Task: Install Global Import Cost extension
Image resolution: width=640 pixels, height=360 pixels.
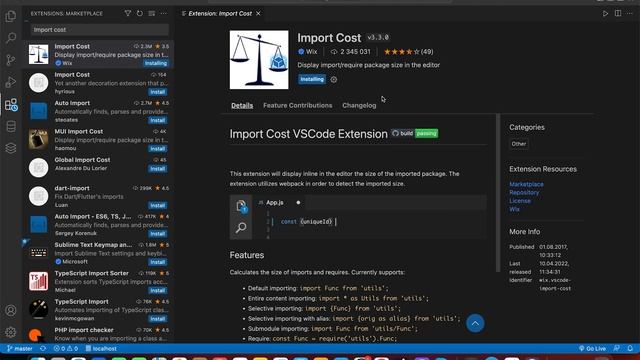Action: (x=158, y=169)
